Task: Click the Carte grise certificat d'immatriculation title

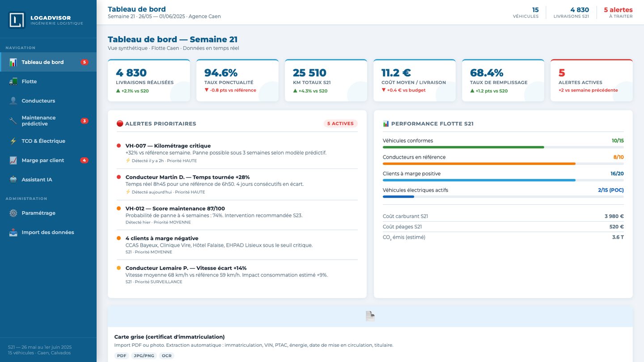Action: click(x=169, y=337)
